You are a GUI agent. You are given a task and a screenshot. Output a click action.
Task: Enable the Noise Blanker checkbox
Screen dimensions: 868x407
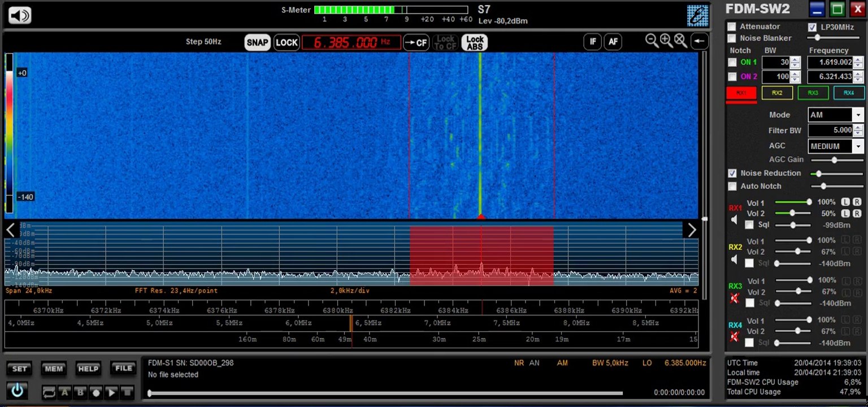732,38
